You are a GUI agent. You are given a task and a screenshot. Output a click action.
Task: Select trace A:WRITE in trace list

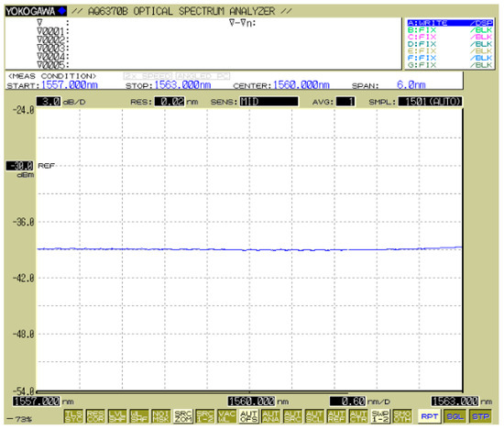450,23
